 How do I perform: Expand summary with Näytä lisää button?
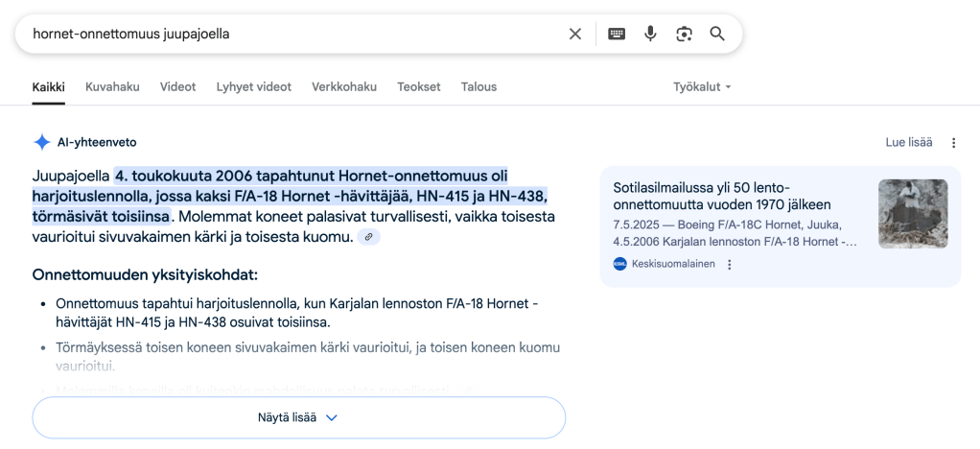pyautogui.click(x=298, y=417)
